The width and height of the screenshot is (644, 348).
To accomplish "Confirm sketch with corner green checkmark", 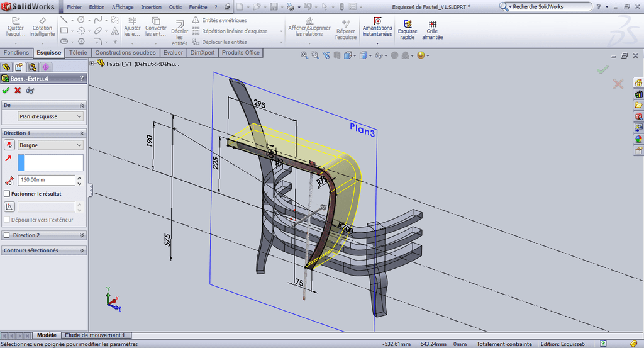I will [x=602, y=70].
